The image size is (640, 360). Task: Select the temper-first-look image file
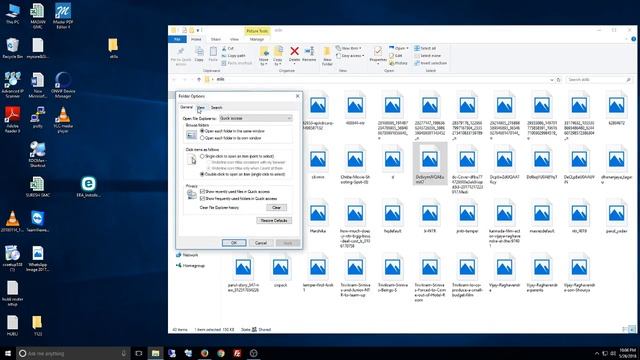click(x=318, y=272)
